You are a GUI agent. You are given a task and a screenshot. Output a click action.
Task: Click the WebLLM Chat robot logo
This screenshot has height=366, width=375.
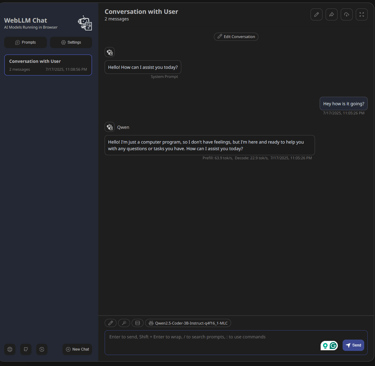pyautogui.click(x=85, y=23)
